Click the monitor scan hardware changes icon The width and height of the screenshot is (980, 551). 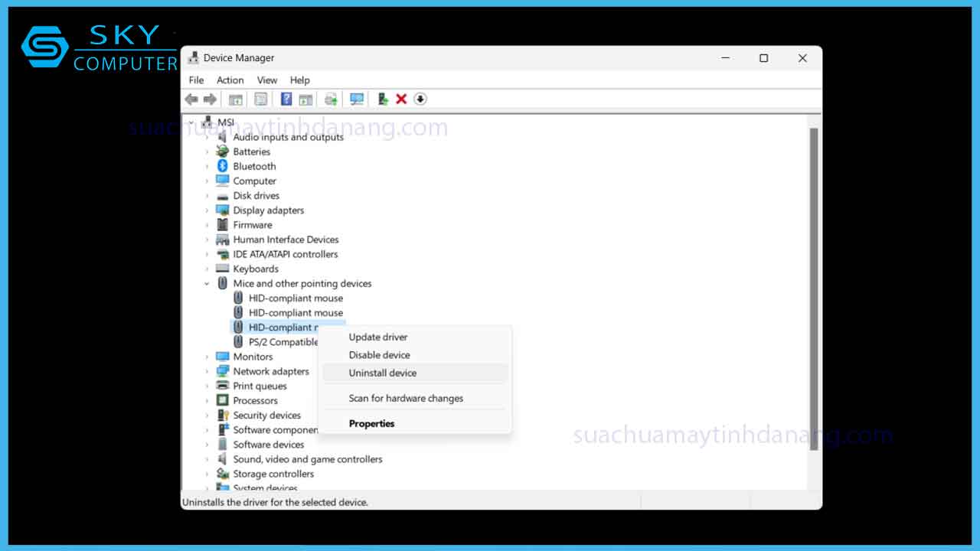pyautogui.click(x=356, y=99)
